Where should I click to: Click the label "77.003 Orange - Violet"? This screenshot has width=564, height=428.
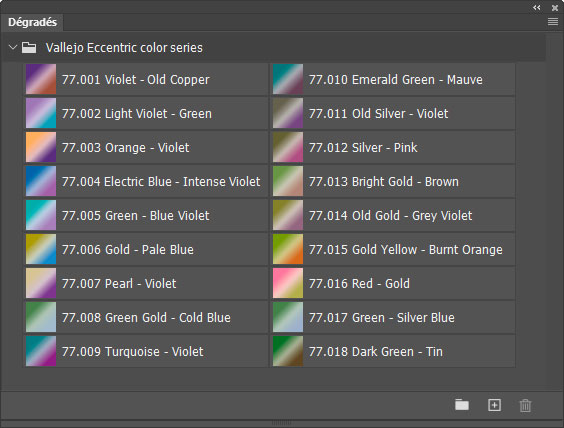(125, 147)
